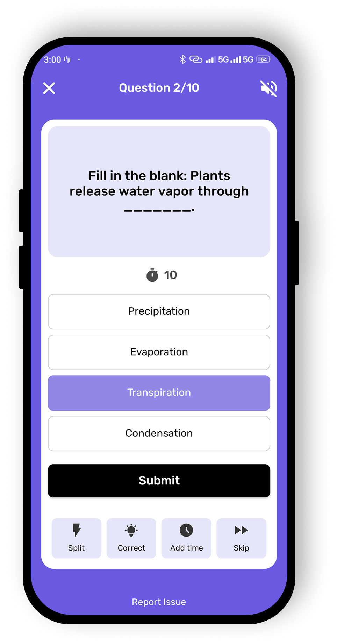Screen dimensions: 337x644
Task: Click the fill-in-the-blank question card
Action: pos(159,191)
